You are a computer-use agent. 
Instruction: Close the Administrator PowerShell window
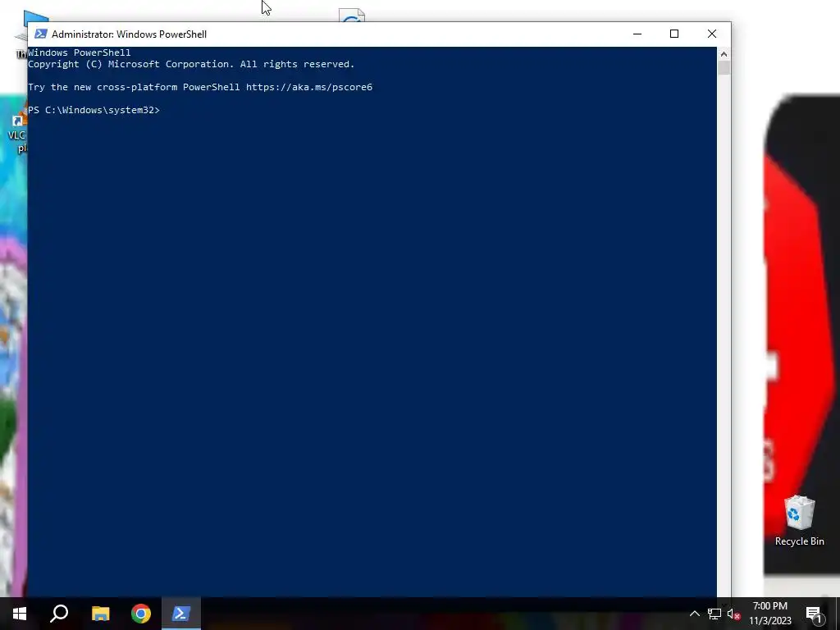click(x=712, y=34)
